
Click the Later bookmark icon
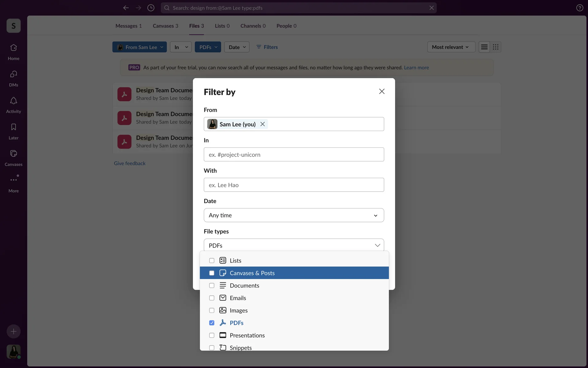pyautogui.click(x=13, y=127)
